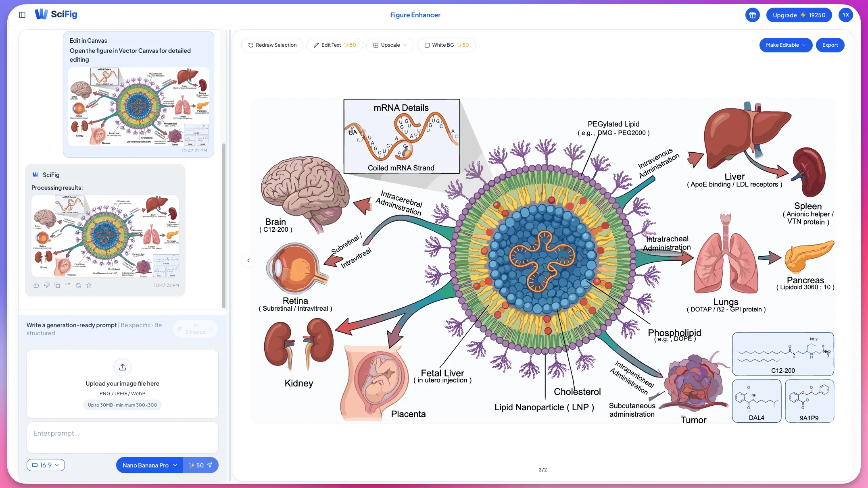Image resolution: width=868 pixels, height=488 pixels.
Task: Rate the result with thumbs down
Action: [47, 285]
